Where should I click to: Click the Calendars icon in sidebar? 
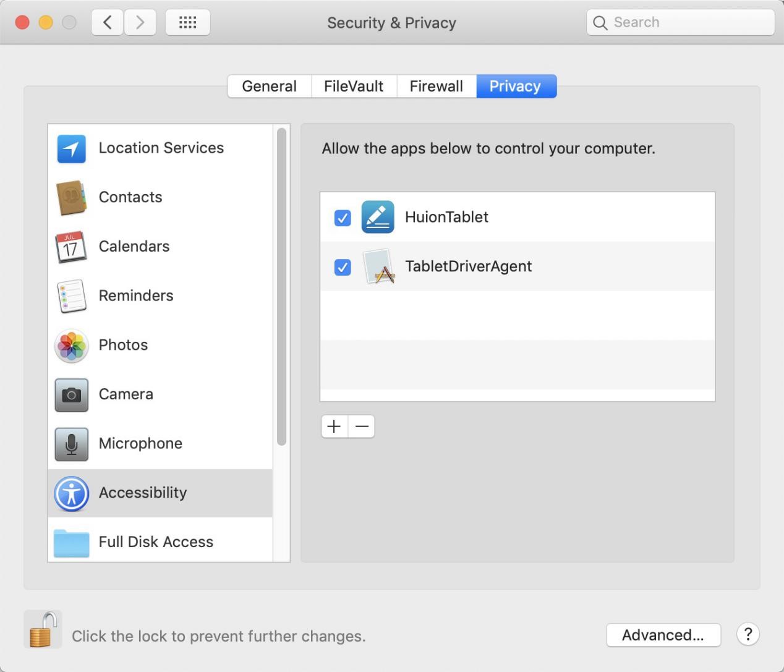point(71,247)
